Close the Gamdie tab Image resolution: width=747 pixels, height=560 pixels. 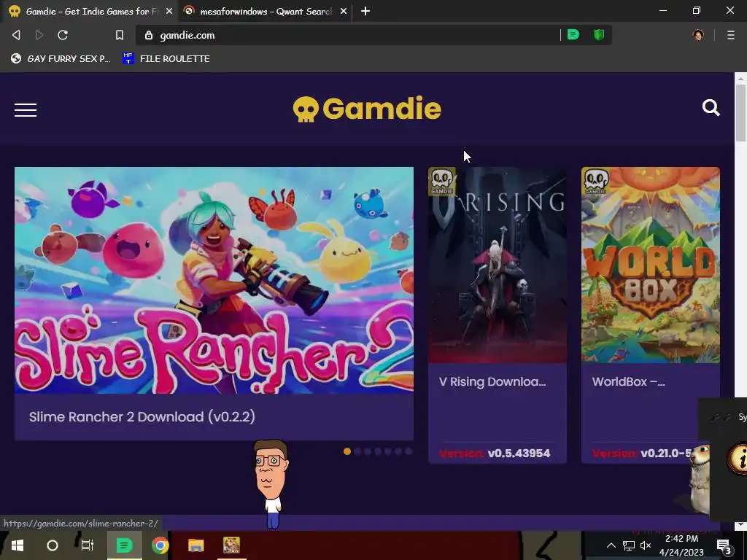point(169,11)
